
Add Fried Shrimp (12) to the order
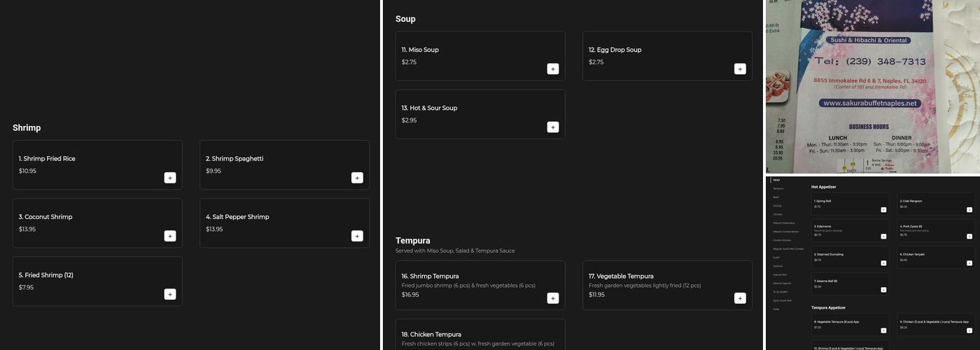coord(170,294)
